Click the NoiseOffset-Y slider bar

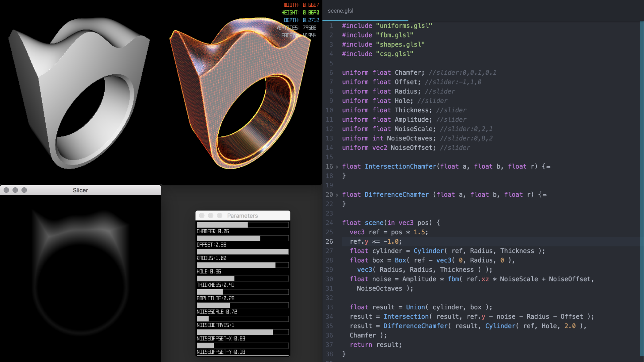point(243,346)
